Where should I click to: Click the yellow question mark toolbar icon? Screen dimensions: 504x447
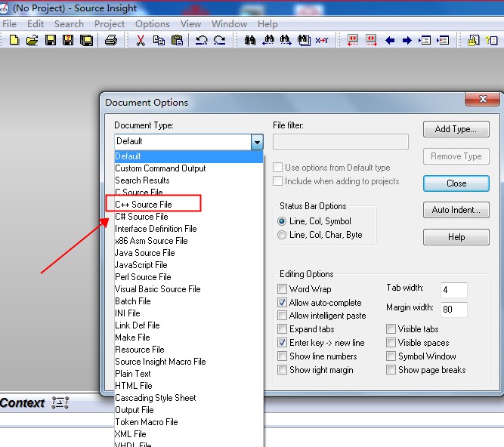click(491, 41)
